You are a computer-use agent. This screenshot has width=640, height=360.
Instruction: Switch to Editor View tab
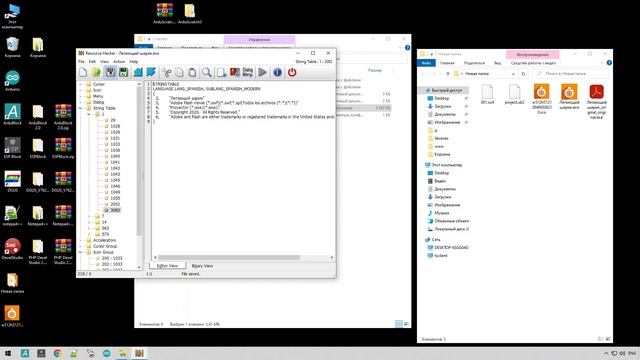167,266
